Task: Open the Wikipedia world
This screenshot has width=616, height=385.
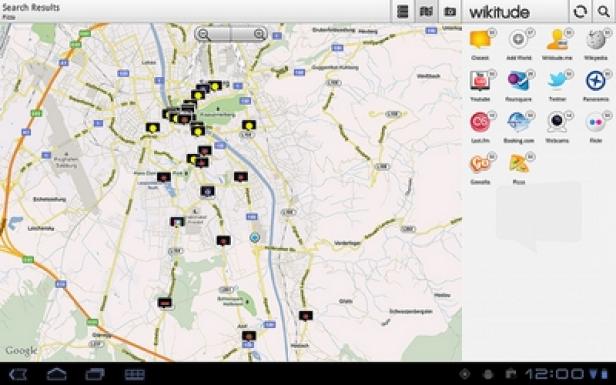Action: (x=596, y=45)
